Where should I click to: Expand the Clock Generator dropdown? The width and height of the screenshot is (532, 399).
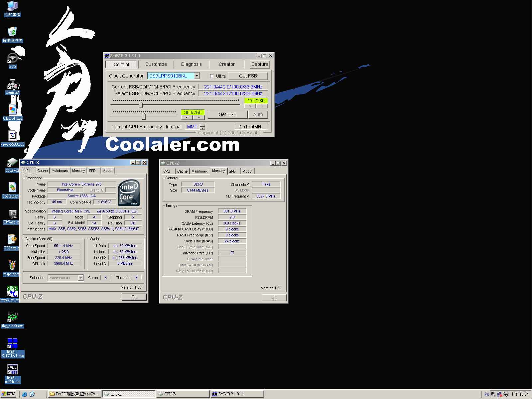pos(197,76)
